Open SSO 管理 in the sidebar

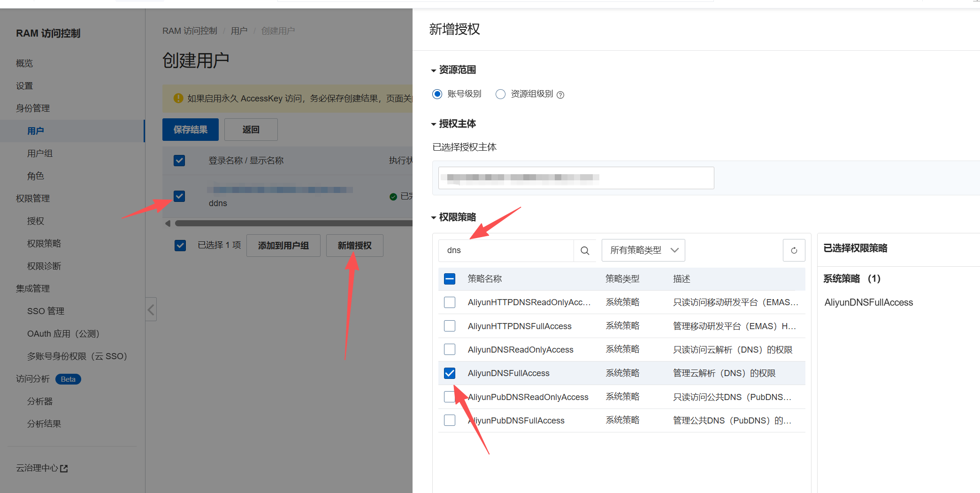[x=46, y=311]
